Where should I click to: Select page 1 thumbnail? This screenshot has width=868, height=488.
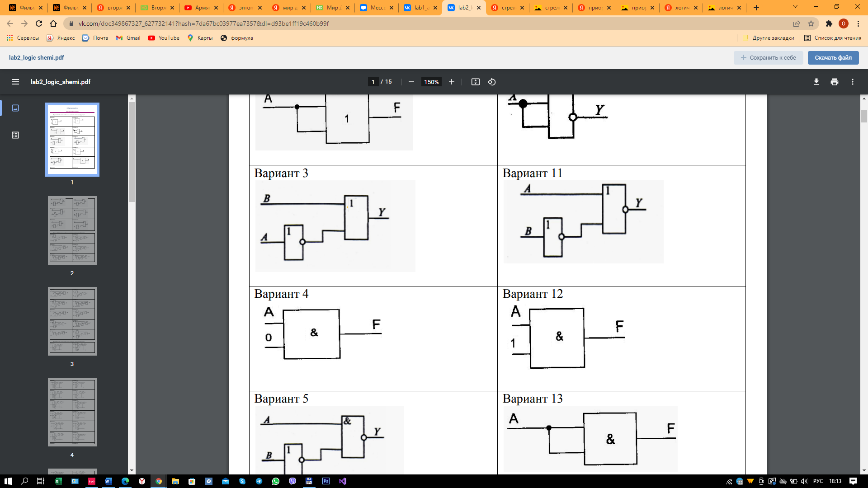[x=72, y=140]
